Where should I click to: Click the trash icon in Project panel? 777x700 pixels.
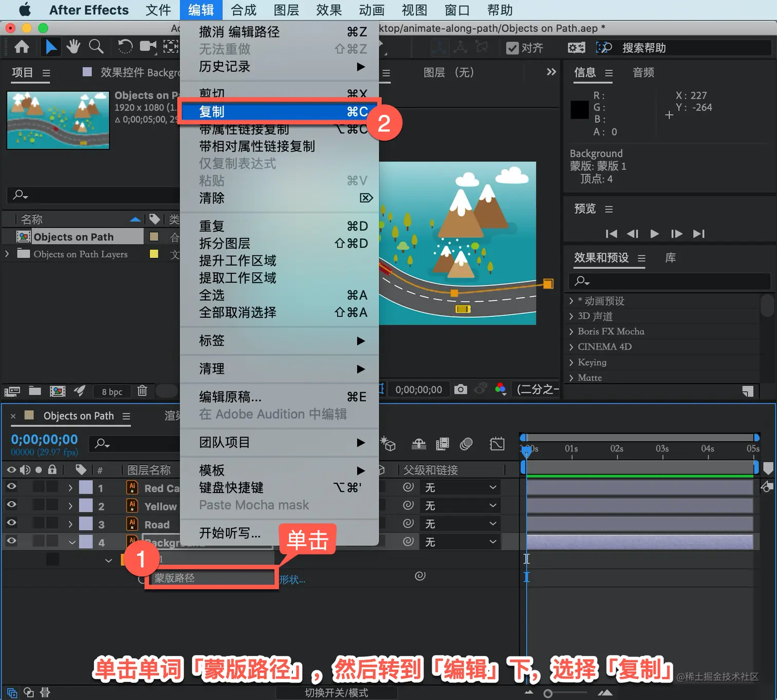point(142,391)
